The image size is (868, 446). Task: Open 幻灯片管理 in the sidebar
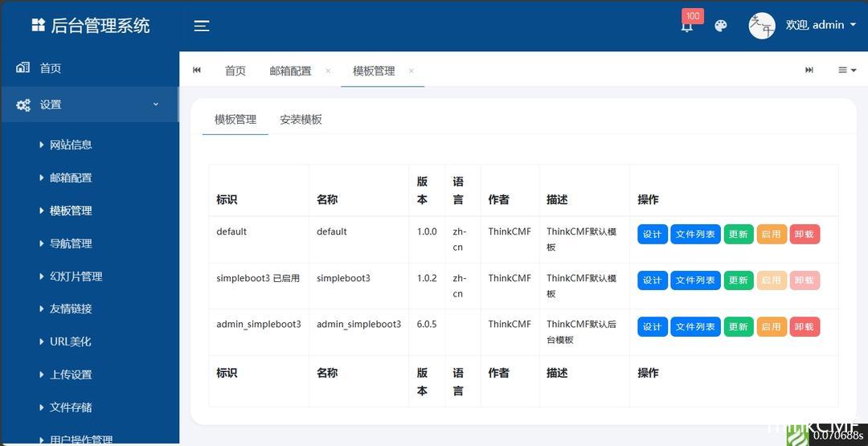76,276
